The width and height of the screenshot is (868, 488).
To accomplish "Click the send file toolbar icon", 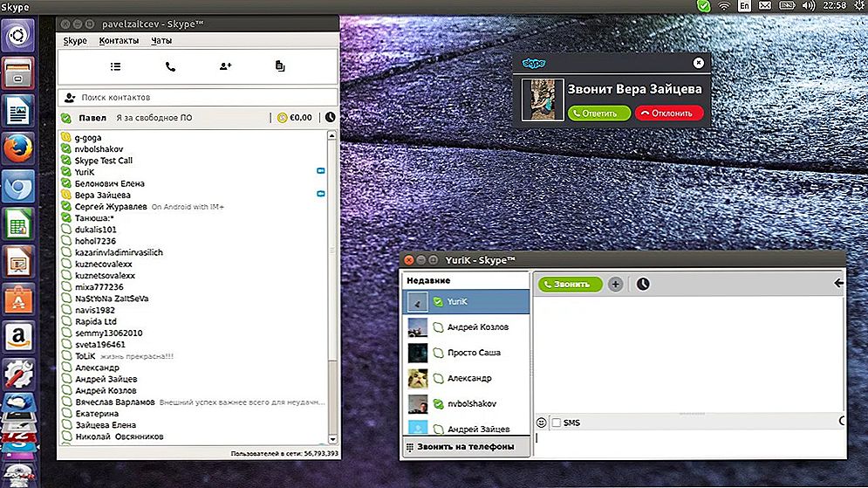I will click(280, 66).
